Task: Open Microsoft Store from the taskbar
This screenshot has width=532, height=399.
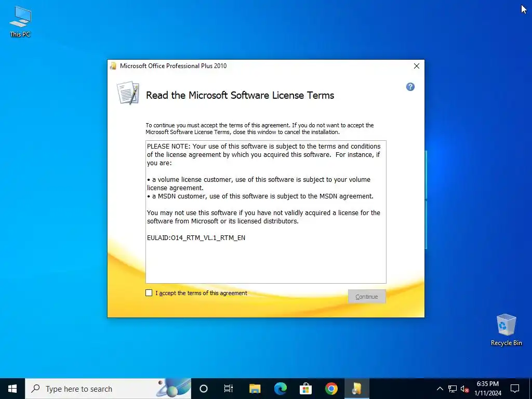Action: pos(305,389)
